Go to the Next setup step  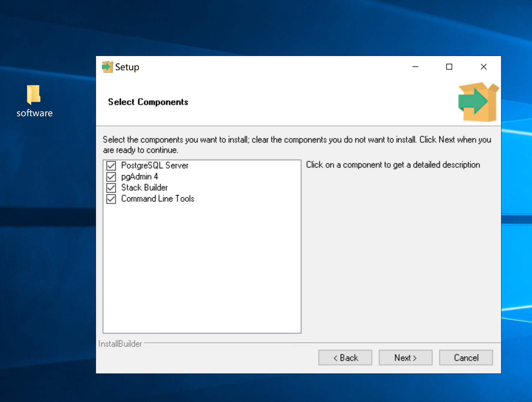point(405,357)
